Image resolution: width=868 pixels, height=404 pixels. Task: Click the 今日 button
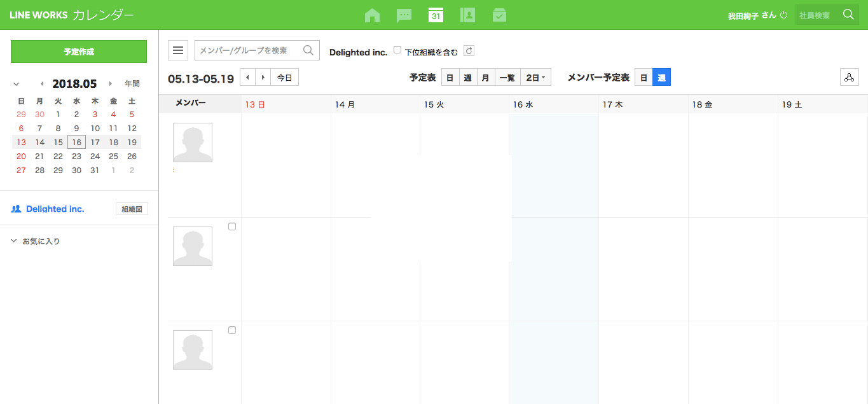point(284,78)
